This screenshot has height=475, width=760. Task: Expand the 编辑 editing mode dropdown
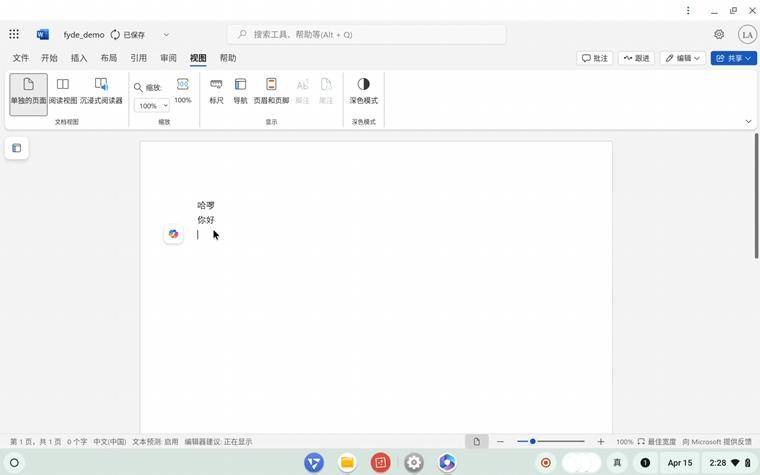point(683,58)
